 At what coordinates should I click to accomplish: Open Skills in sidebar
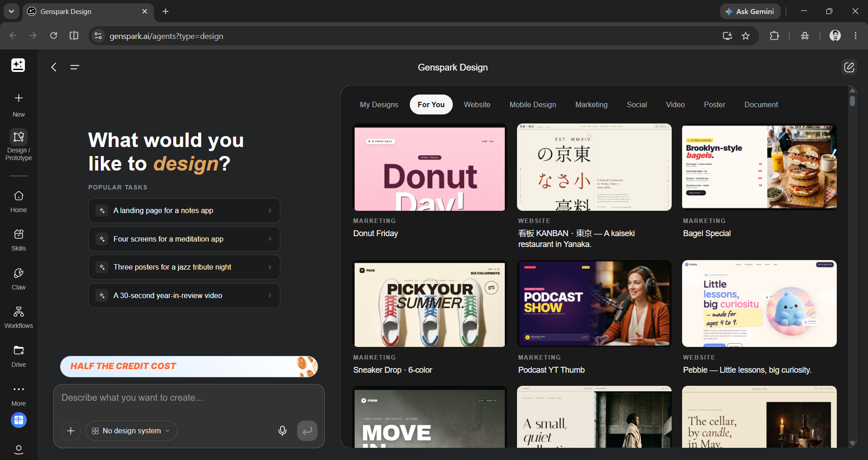coord(19,240)
